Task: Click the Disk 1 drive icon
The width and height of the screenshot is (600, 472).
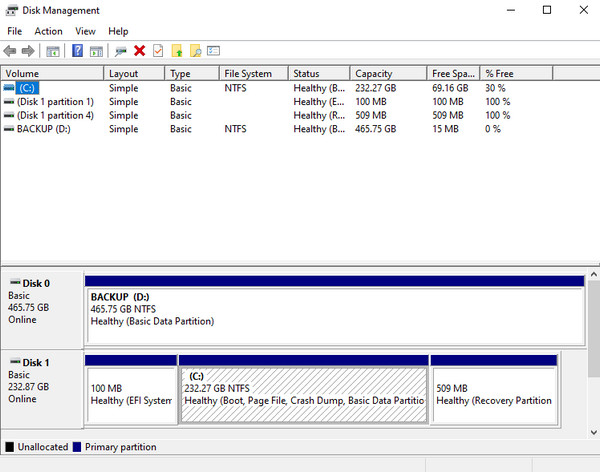Action: coord(15,361)
